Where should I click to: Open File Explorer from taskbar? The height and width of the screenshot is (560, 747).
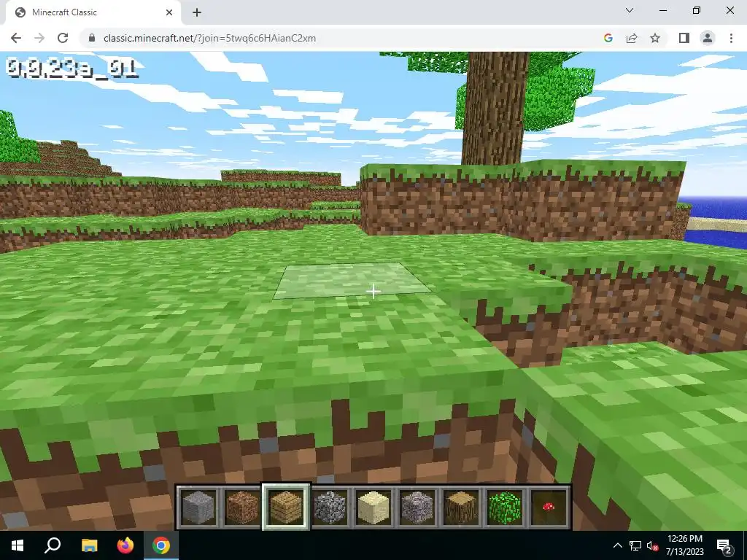(x=89, y=545)
